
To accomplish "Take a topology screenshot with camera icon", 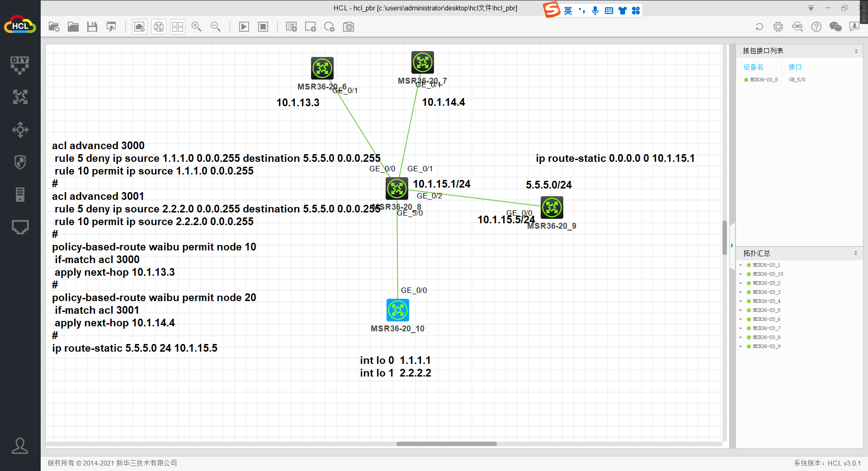I will [x=349, y=27].
